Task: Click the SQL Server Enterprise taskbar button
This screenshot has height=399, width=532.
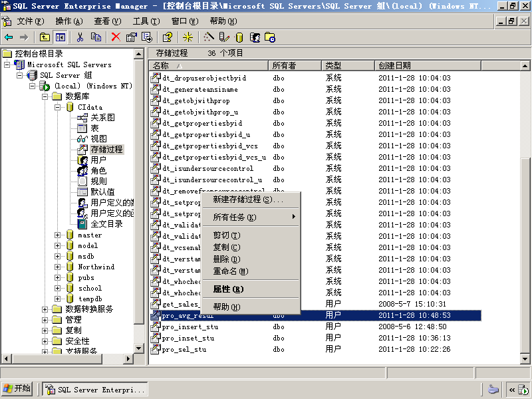Action: [x=95, y=390]
